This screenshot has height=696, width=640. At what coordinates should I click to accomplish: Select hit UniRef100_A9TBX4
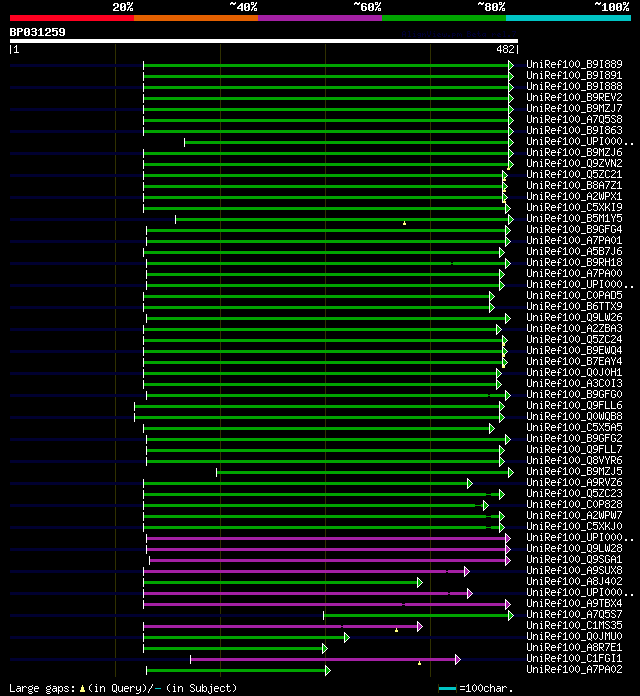[x=574, y=603]
